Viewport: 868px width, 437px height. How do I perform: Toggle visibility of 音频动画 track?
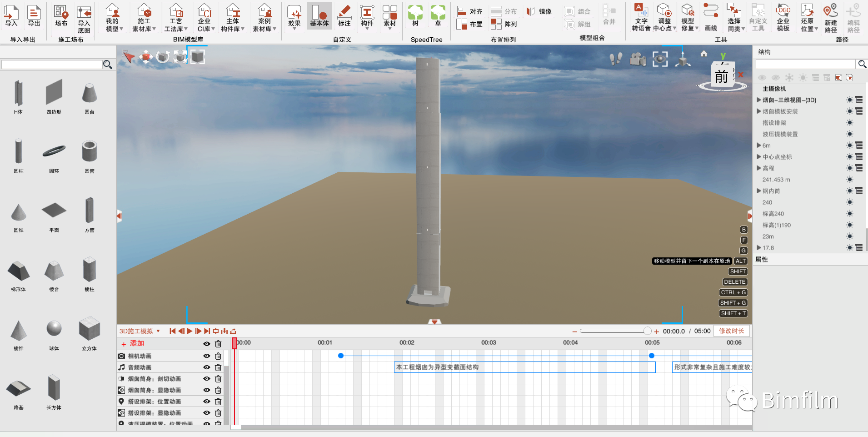pos(207,367)
